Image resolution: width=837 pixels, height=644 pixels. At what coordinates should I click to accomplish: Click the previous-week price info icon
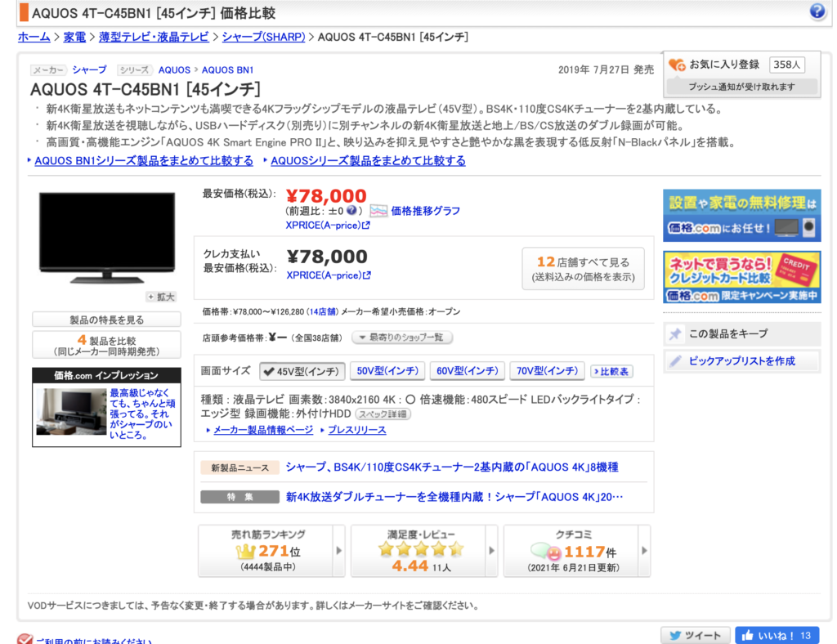[x=351, y=210]
